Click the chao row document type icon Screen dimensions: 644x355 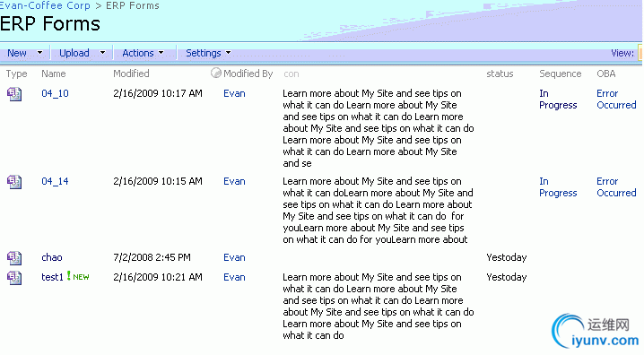point(14,258)
